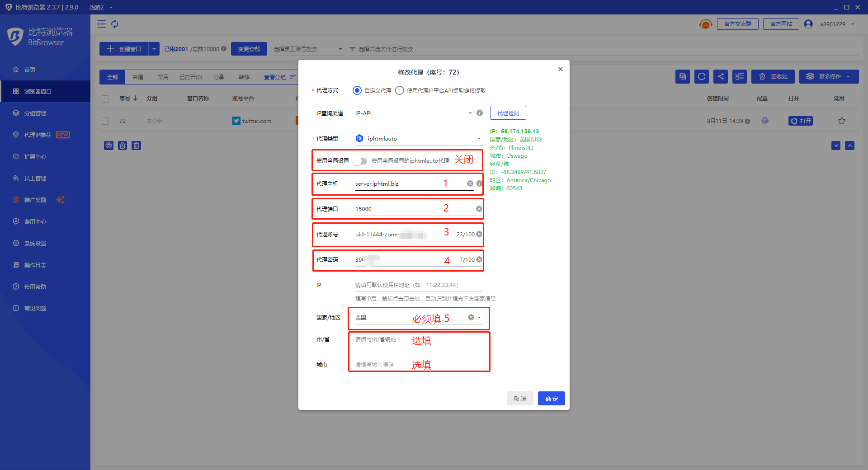Clear the proxy host field
This screenshot has height=470, width=868.
coord(470,183)
